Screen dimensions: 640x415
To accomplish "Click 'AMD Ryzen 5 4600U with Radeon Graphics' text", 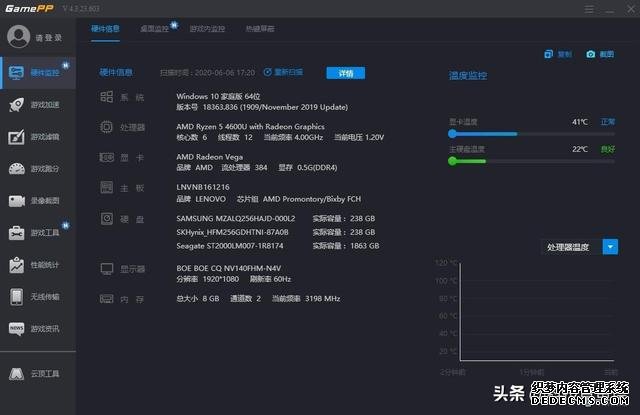I will click(250, 126).
